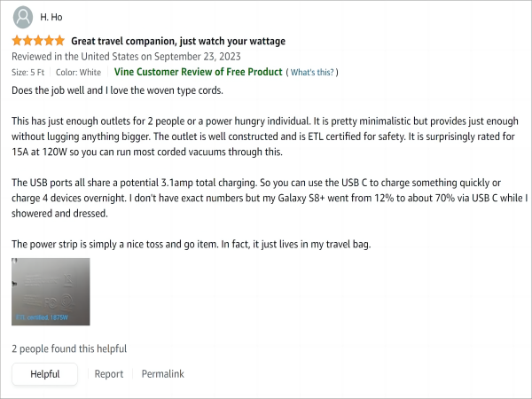
Task: Click the fifth orange rating star
Action: click(x=59, y=41)
